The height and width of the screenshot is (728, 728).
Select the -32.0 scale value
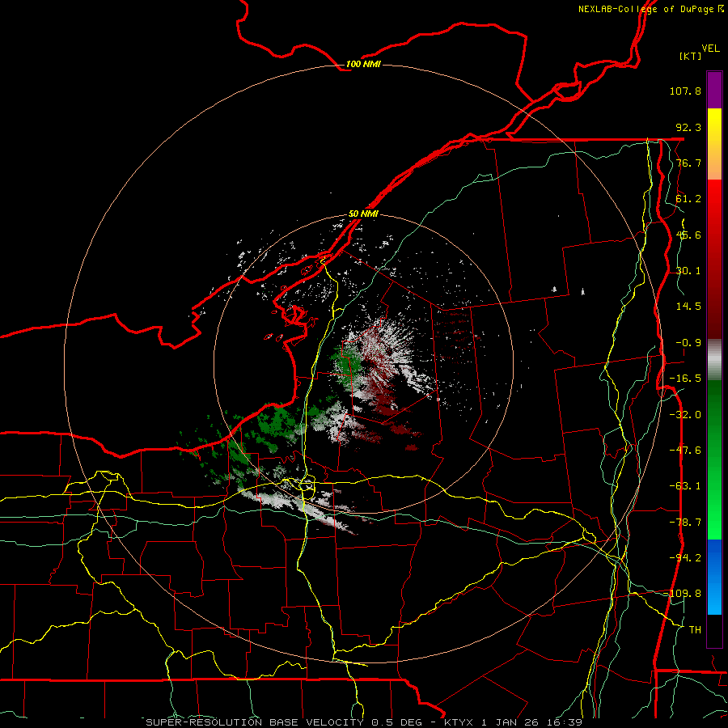click(685, 415)
